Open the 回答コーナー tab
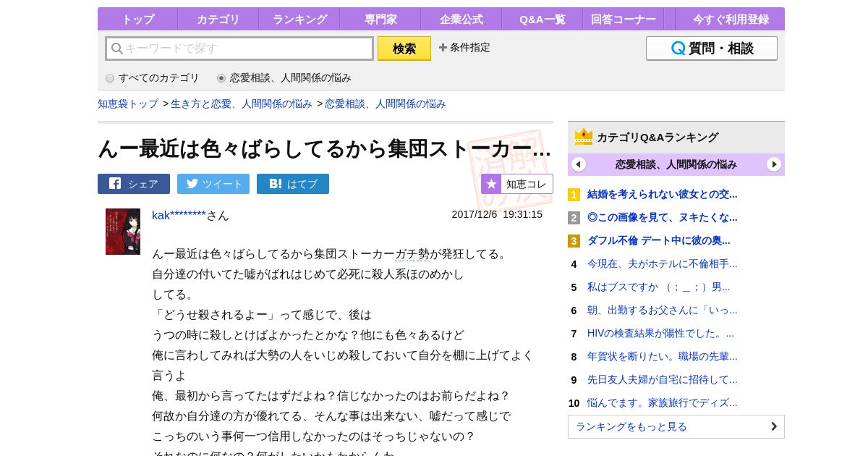Image resolution: width=868 pixels, height=456 pixels. pyautogui.click(x=624, y=19)
